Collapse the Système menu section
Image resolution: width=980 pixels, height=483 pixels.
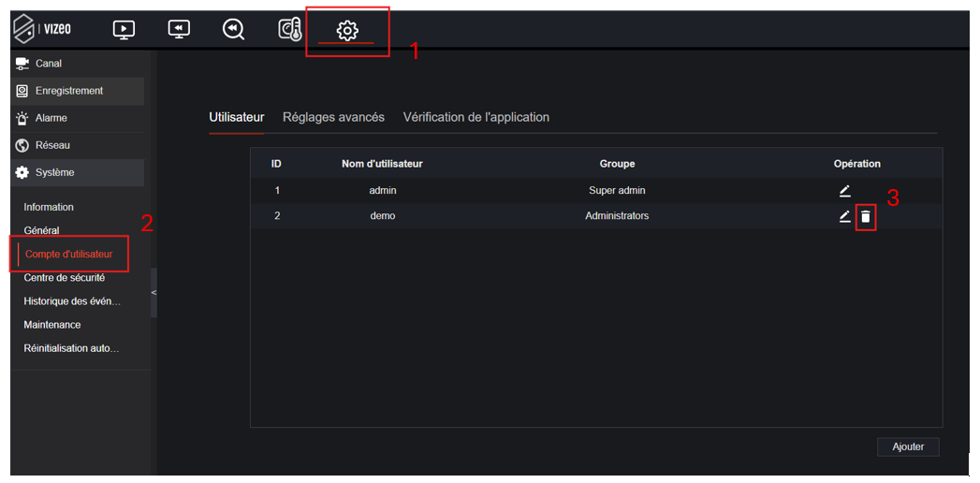(54, 172)
